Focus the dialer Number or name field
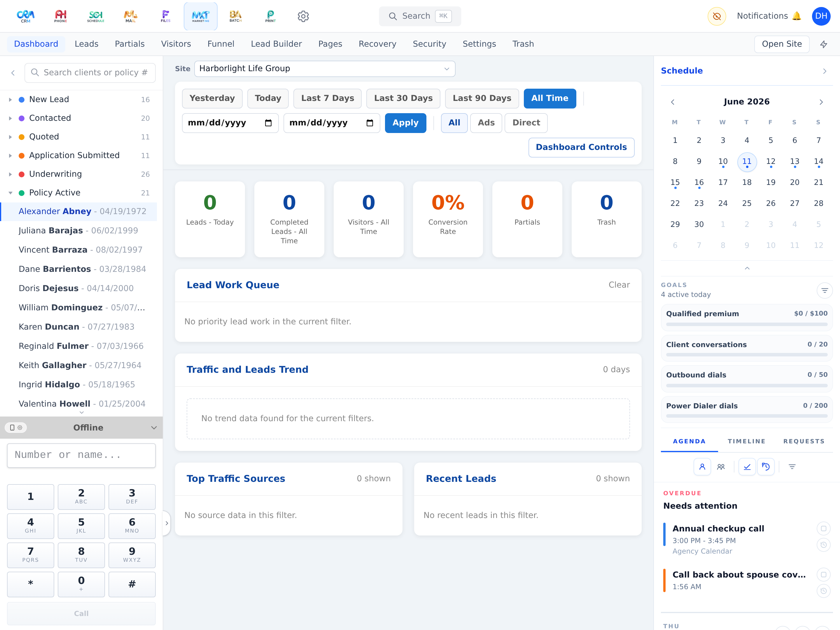 click(x=81, y=455)
